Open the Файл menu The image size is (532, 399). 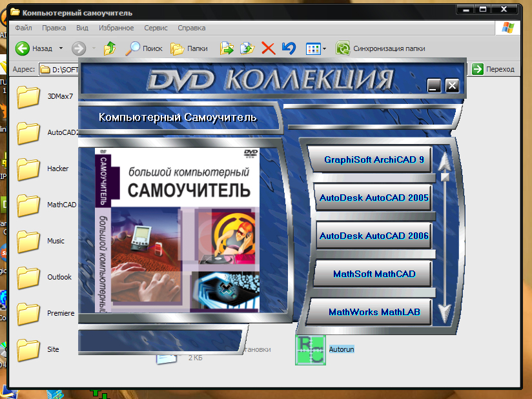click(23, 28)
